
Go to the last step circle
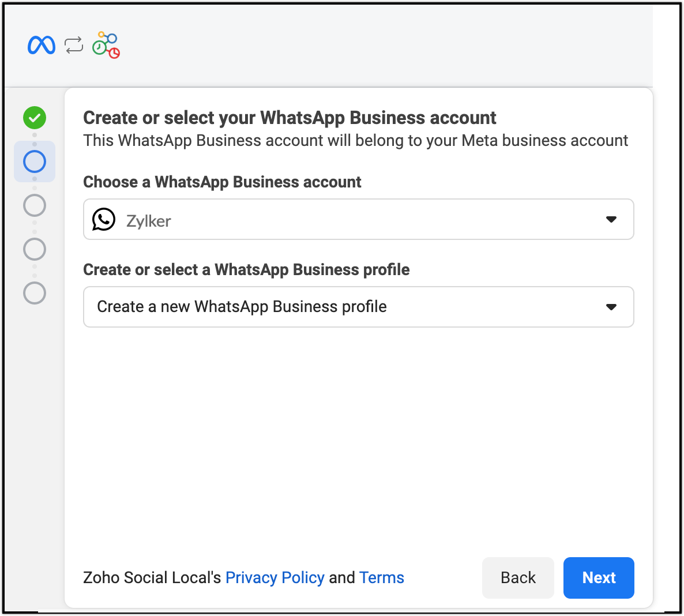(35, 293)
